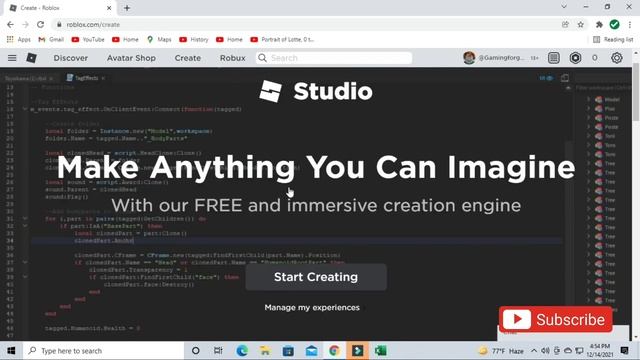Viewport: 640px width, 360px height.
Task: Click the red Subscribe button
Action: click(556, 320)
